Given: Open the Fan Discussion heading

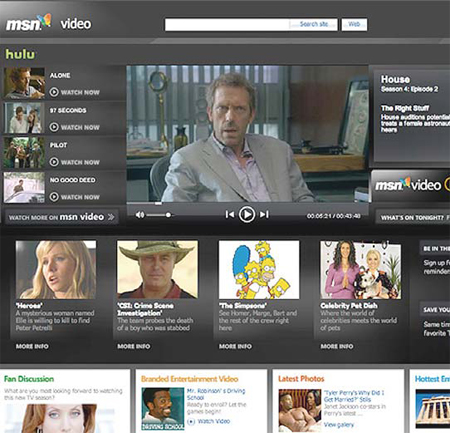Looking at the screenshot, I should [x=29, y=379].
